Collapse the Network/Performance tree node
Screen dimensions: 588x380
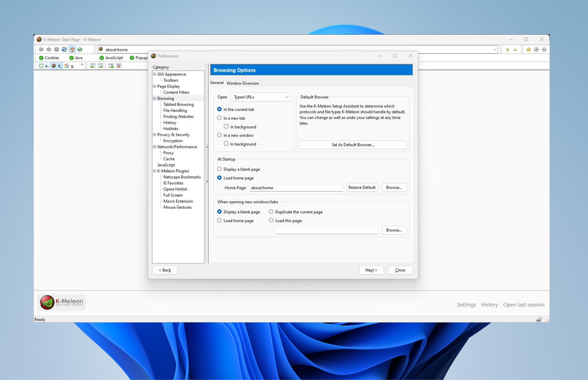[x=154, y=147]
